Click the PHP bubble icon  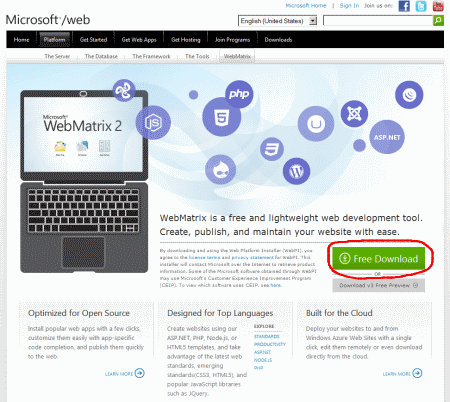pyautogui.click(x=239, y=94)
